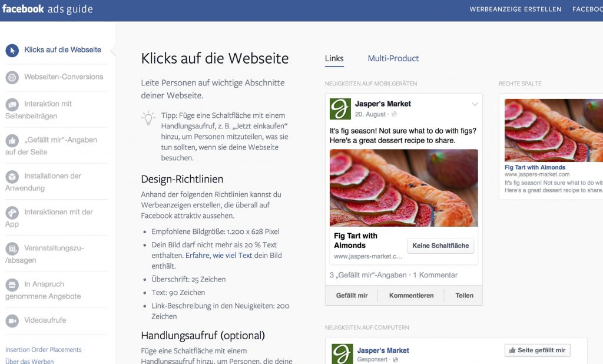The height and width of the screenshot is (364, 603).
Task: Click the controller icon for Interaktionen mit der App
Action: tap(12, 213)
